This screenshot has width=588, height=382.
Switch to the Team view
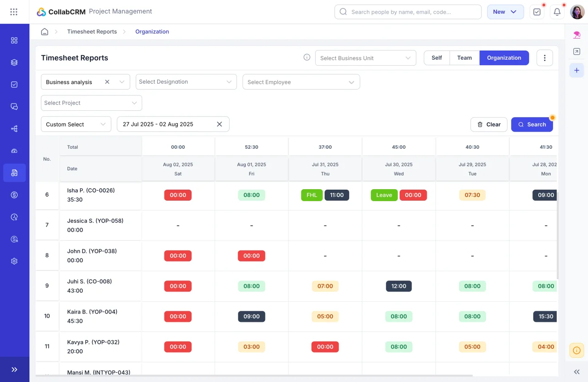pyautogui.click(x=464, y=58)
